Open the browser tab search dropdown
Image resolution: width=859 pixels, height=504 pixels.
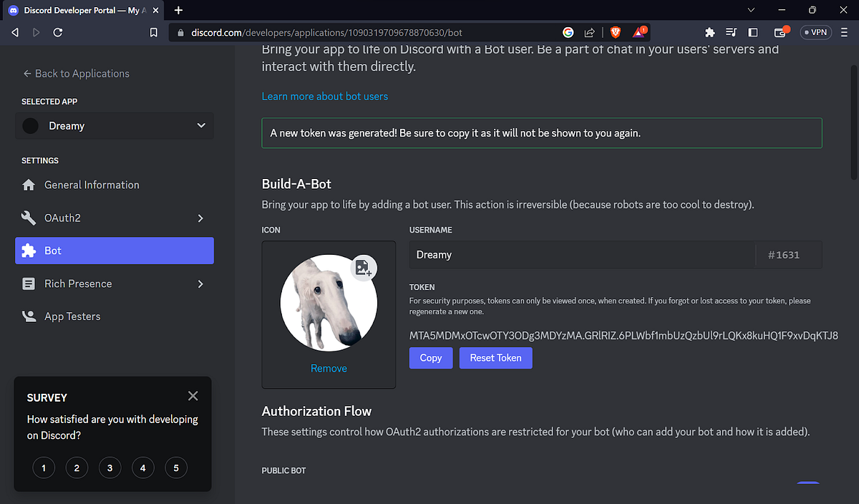(x=750, y=10)
